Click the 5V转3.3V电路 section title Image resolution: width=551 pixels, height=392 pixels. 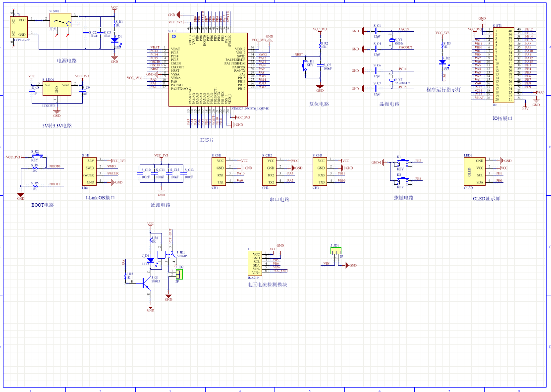click(x=57, y=125)
